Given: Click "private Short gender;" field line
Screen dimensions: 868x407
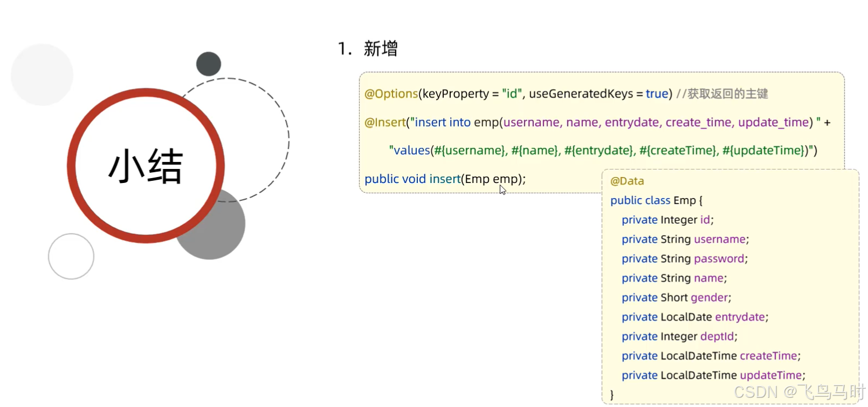Looking at the screenshot, I should coord(677,297).
